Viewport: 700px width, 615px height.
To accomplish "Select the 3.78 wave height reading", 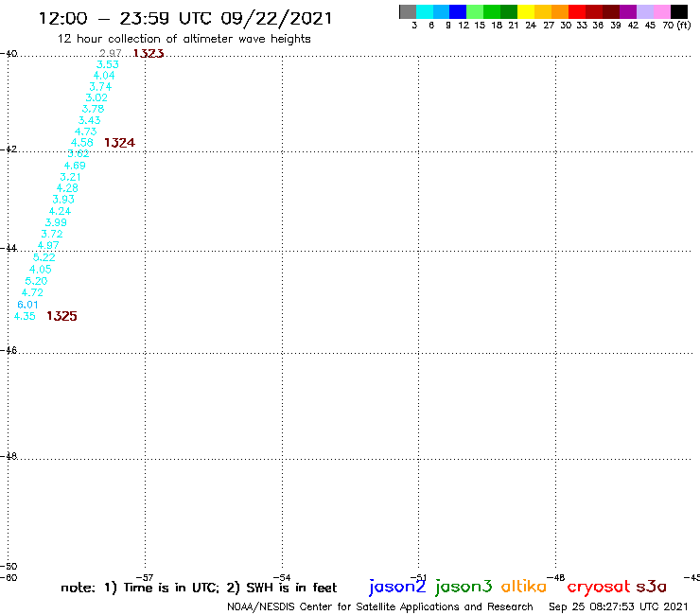I will coord(93,109).
